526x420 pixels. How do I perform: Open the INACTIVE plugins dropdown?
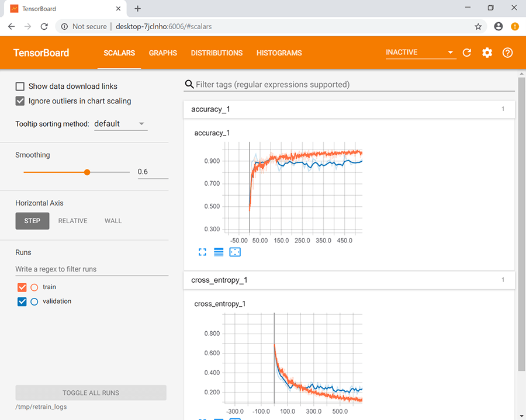tap(420, 53)
